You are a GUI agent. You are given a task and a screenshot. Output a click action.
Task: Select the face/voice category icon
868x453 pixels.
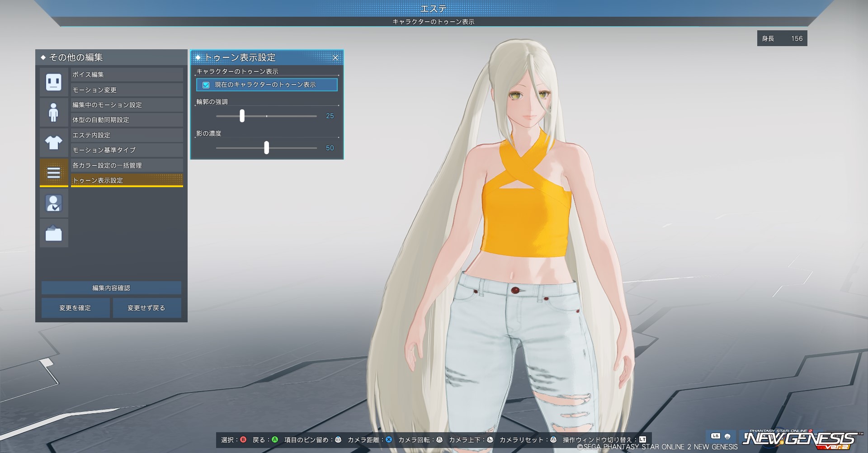tap(54, 82)
